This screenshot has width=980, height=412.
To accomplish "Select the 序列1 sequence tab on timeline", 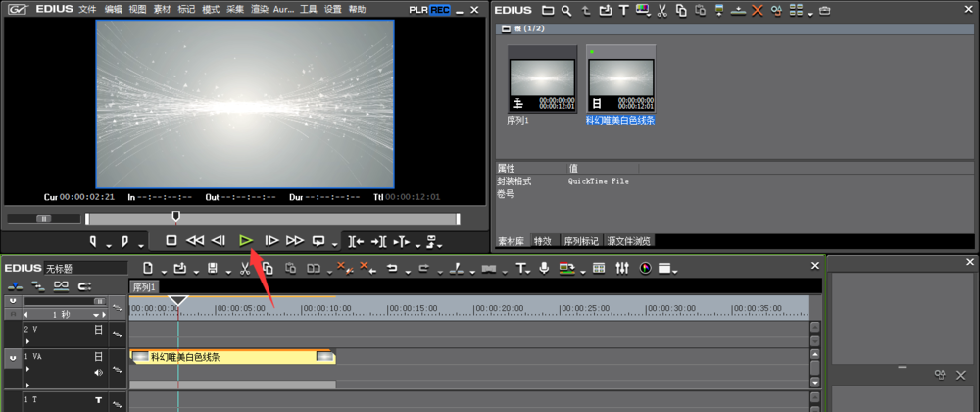I will (145, 286).
